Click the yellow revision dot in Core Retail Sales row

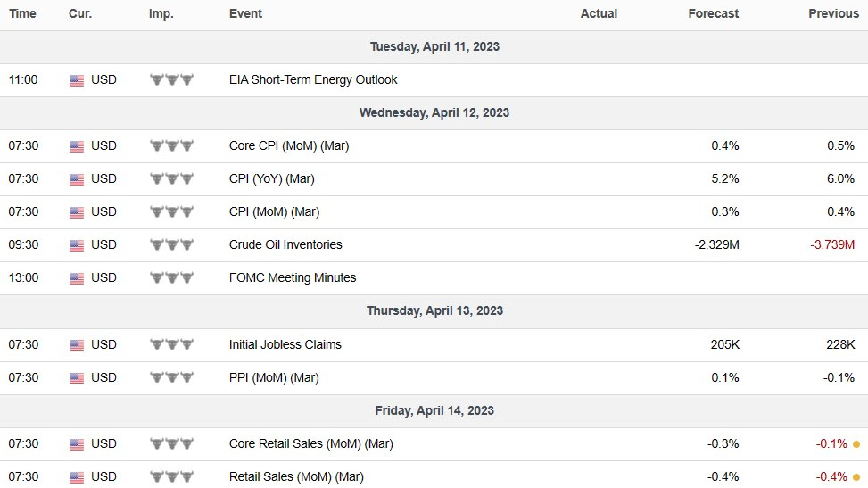[x=856, y=444]
